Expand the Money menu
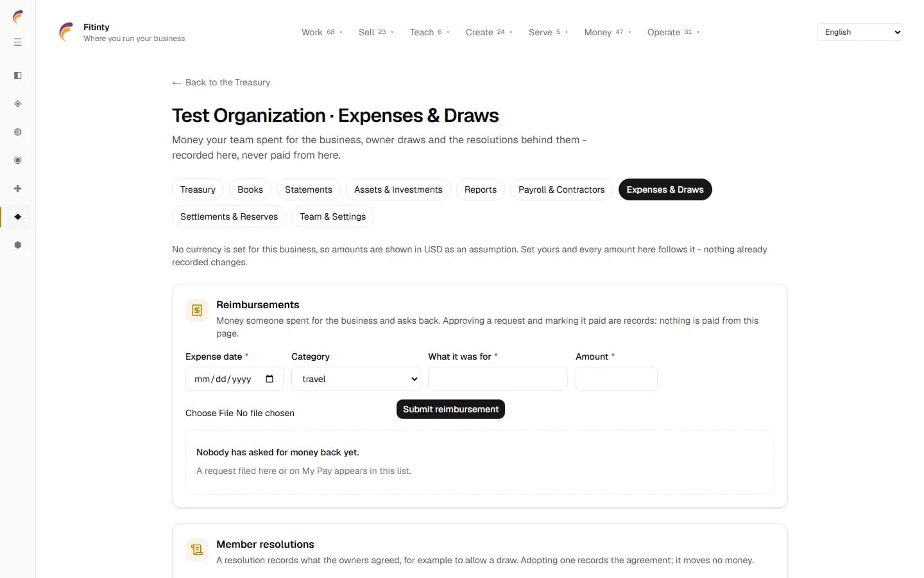Viewport: 924px width, 578px height. click(608, 32)
